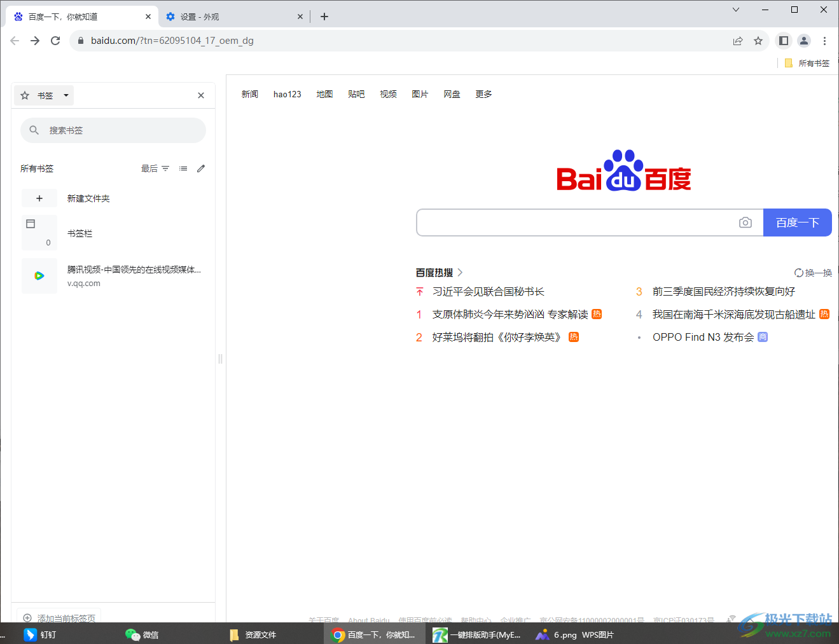
Task: Go back using the browser back arrow
Action: pos(15,41)
